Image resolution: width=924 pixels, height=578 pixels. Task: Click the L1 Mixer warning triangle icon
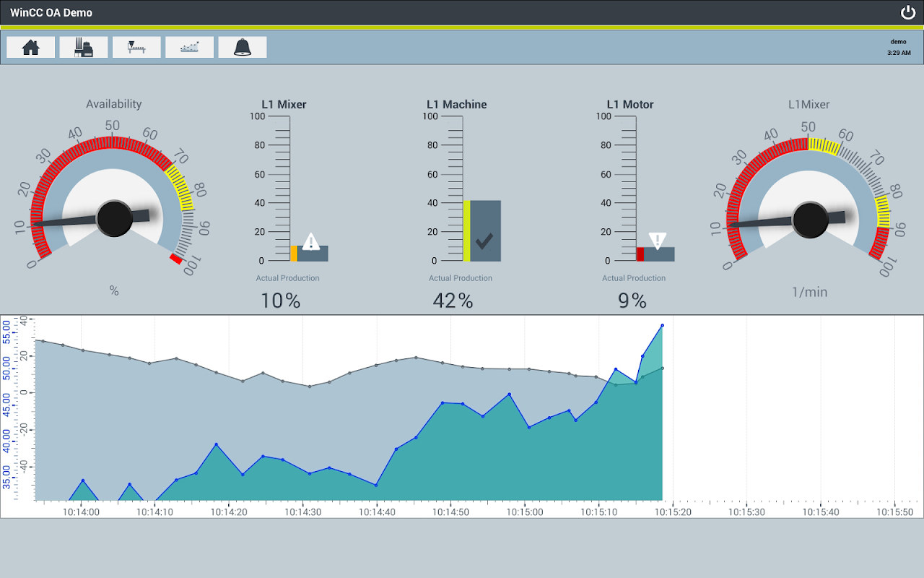tap(310, 241)
